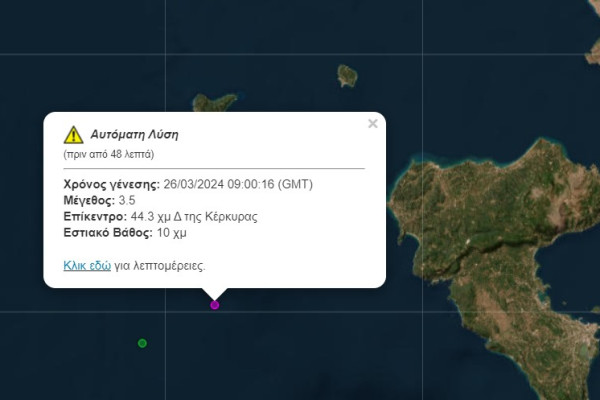Click the popup's pointer tip arrow

pos(214,294)
